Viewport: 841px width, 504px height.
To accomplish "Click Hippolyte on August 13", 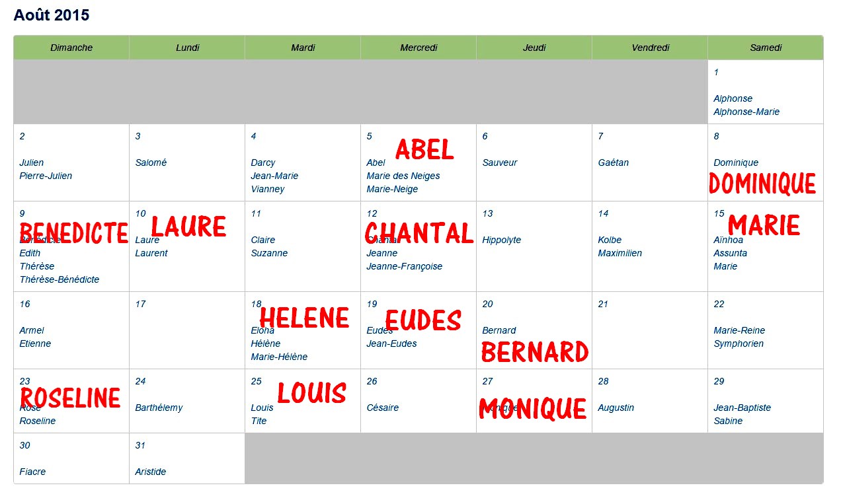I will (502, 240).
